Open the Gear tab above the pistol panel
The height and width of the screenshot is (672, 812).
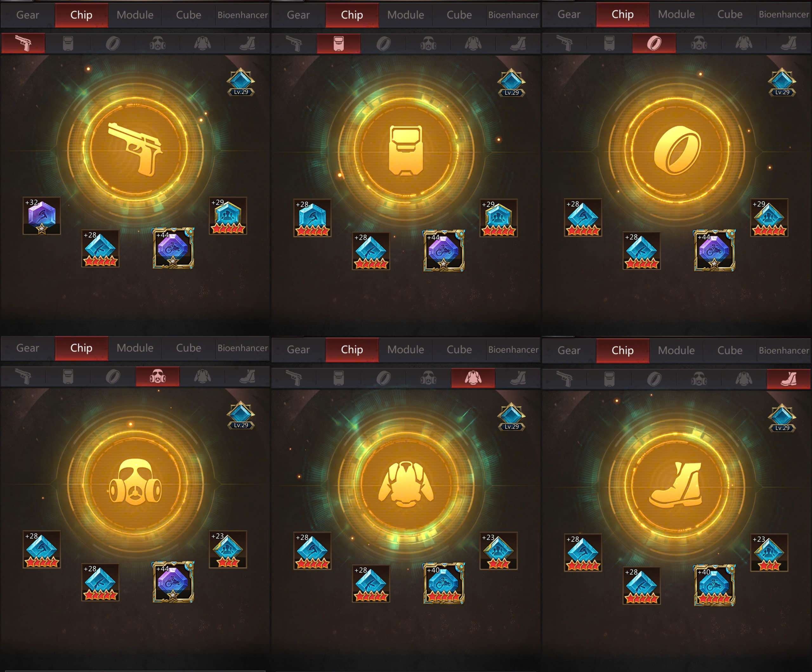click(x=28, y=15)
